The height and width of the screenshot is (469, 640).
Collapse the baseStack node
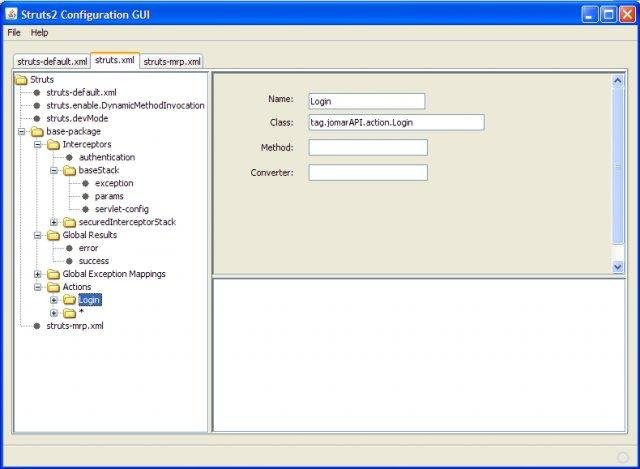point(54,170)
